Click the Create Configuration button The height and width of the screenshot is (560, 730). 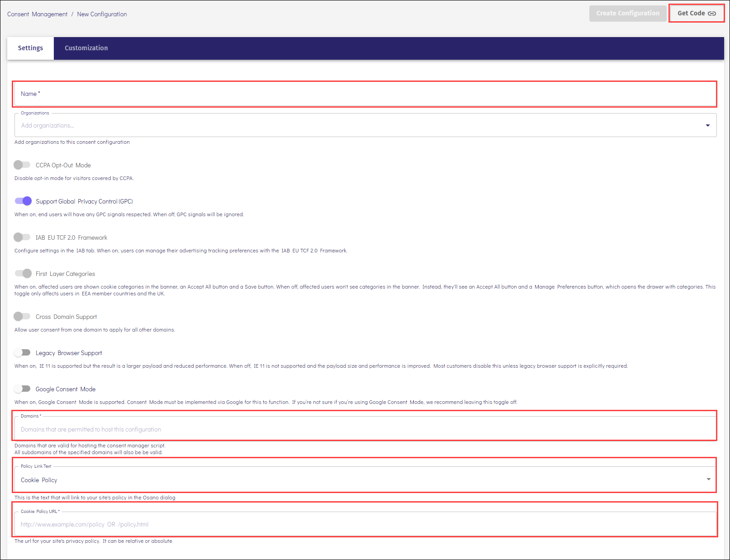pos(628,13)
